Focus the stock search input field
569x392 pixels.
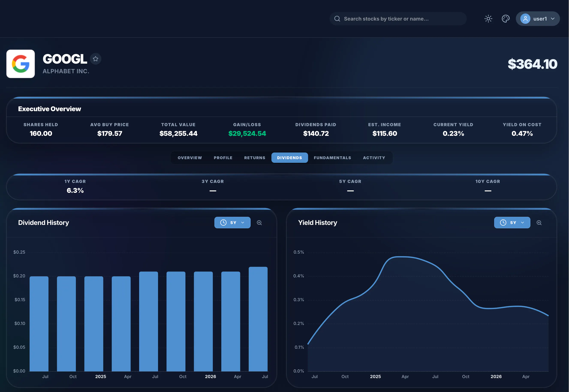click(x=398, y=19)
